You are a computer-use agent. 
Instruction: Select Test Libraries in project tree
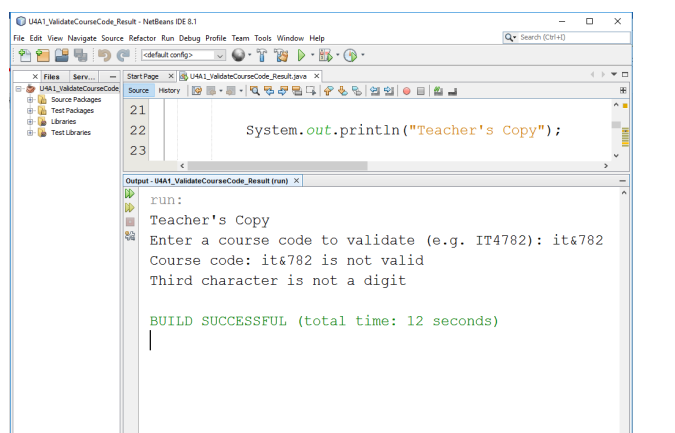click(71, 133)
